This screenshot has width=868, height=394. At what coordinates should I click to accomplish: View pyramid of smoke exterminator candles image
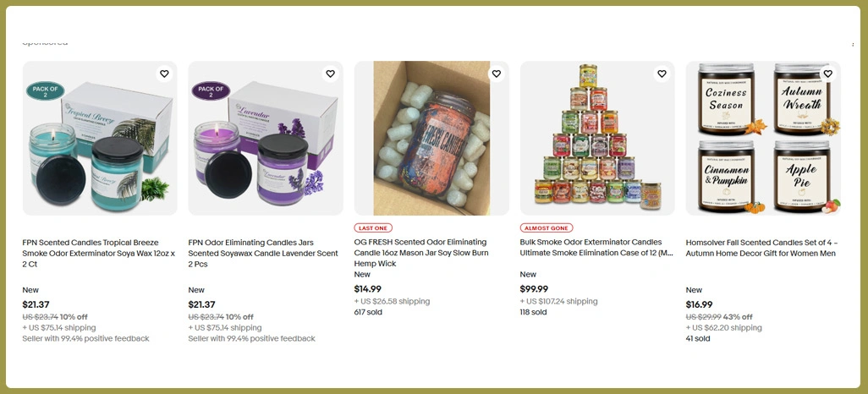(597, 138)
